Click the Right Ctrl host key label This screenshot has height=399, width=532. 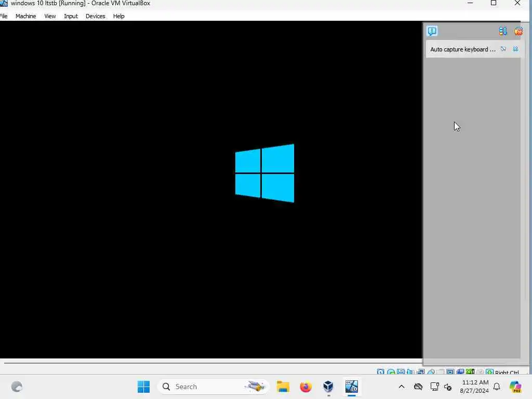coord(507,372)
